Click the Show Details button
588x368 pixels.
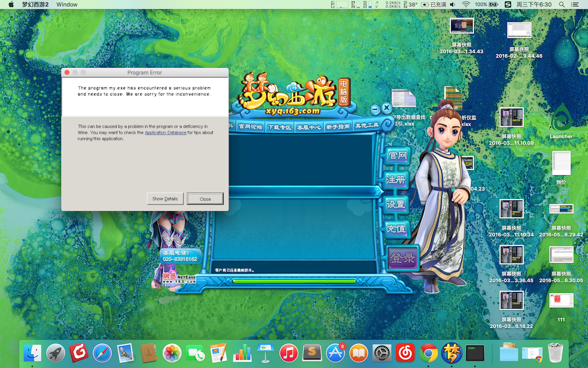click(165, 198)
